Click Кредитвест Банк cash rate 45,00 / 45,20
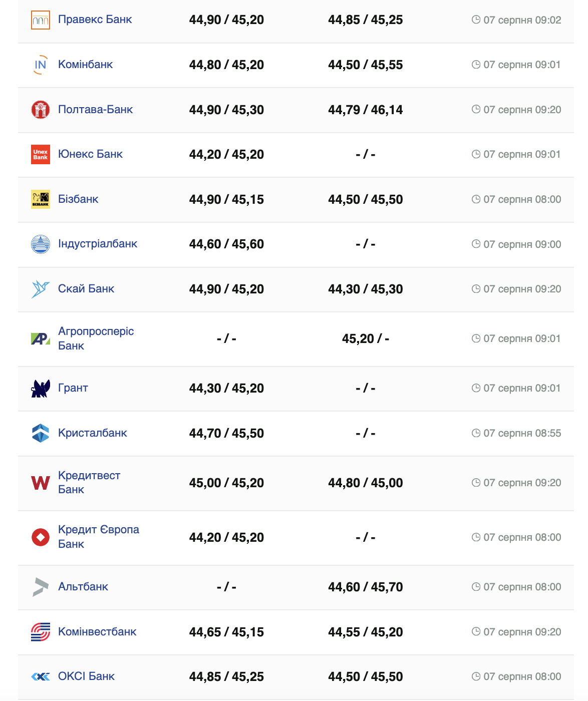Viewport: 588px width, 701px height. pyautogui.click(x=226, y=483)
